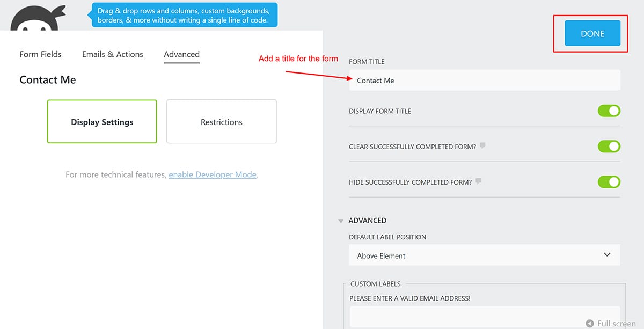Open the Default Label Position dropdown
The width and height of the screenshot is (644, 329).
tap(484, 255)
